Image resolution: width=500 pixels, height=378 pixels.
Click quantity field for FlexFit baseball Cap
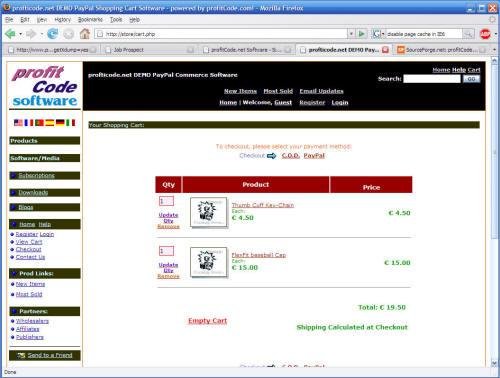click(166, 251)
